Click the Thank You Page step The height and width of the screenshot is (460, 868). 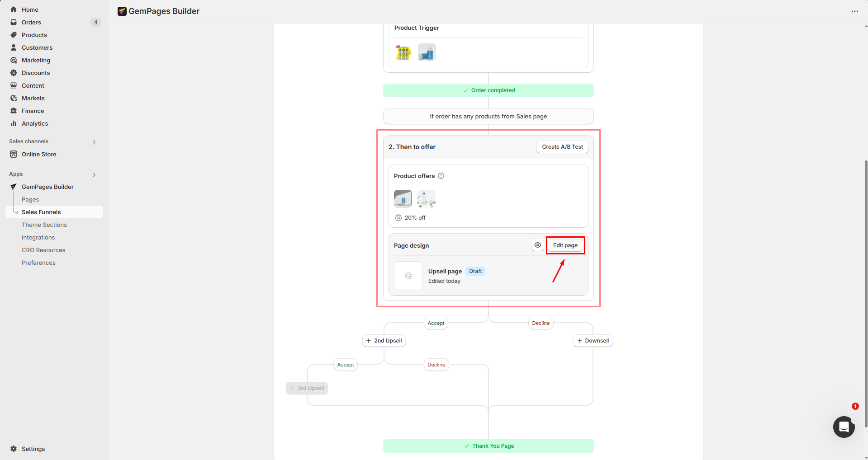pos(489,446)
